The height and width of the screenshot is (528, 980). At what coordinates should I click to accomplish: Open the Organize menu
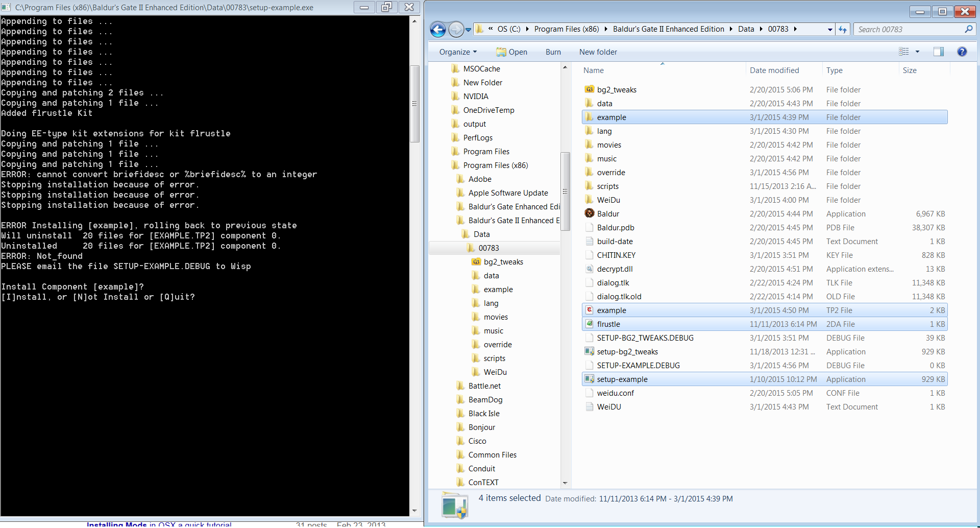coord(458,52)
